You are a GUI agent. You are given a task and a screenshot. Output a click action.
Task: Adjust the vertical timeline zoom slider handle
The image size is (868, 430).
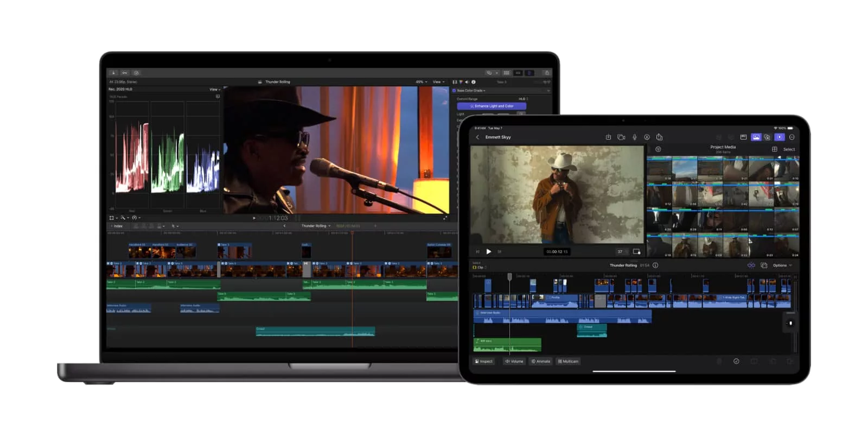click(790, 323)
